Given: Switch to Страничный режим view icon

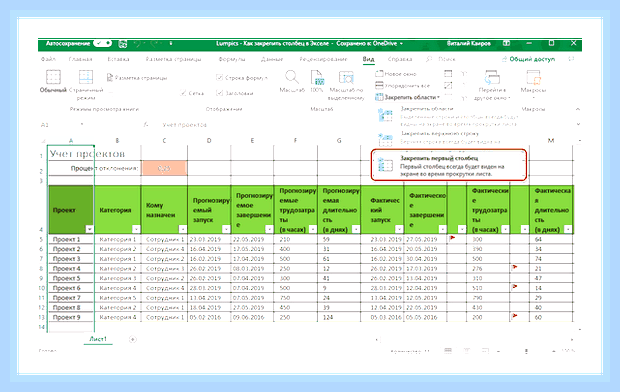Looking at the screenshot, I should (85, 77).
